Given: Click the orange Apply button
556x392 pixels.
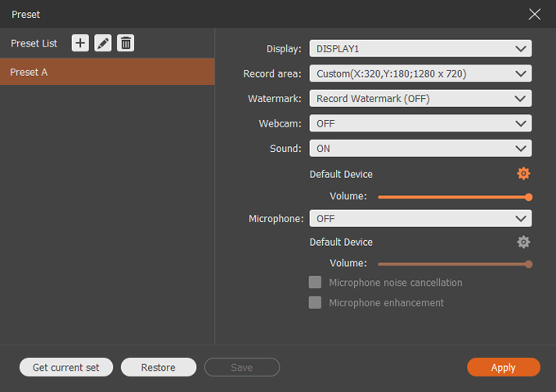Looking at the screenshot, I should [x=503, y=367].
